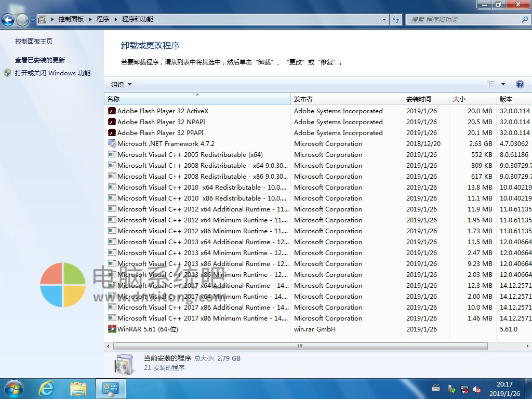This screenshot has width=532, height=399.
Task: Click Microsoft .NET Framework 4.7.2 icon
Action: pyautogui.click(x=112, y=143)
